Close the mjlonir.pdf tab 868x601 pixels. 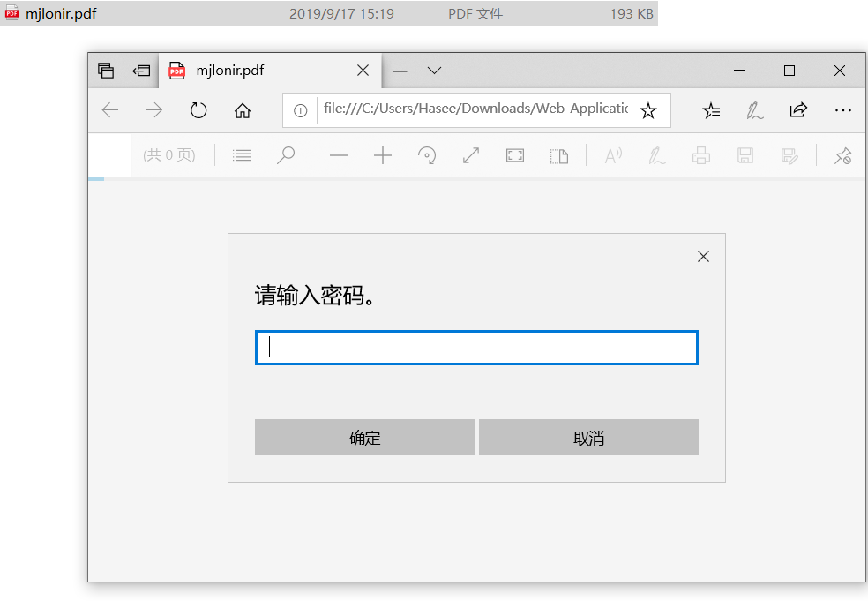coord(363,71)
